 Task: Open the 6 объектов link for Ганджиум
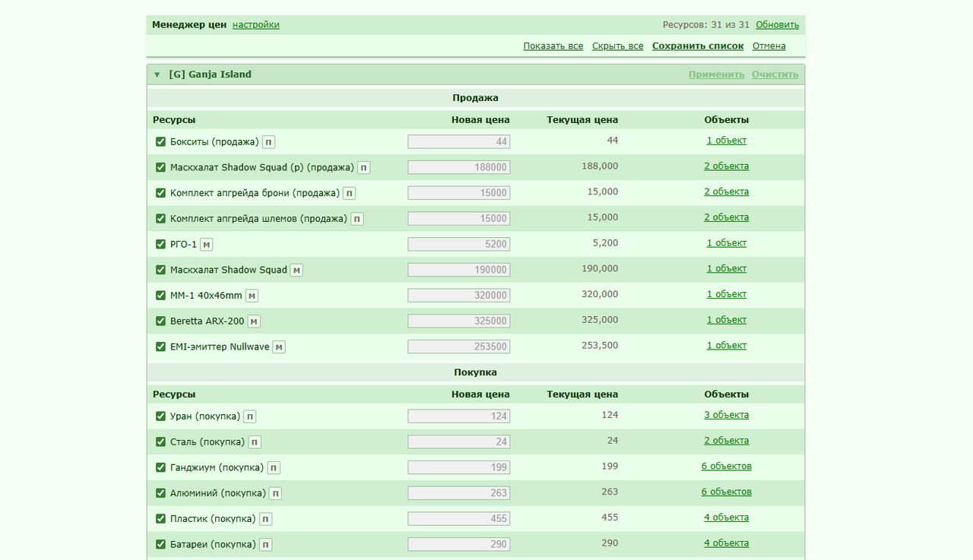click(727, 467)
